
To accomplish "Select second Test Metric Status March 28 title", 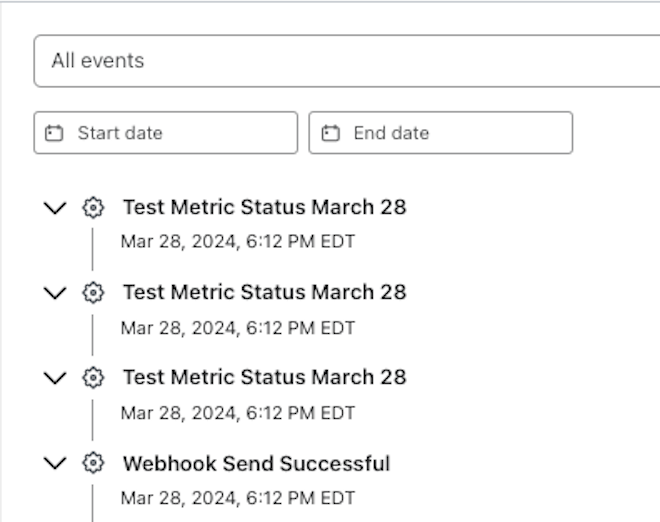I will click(264, 292).
